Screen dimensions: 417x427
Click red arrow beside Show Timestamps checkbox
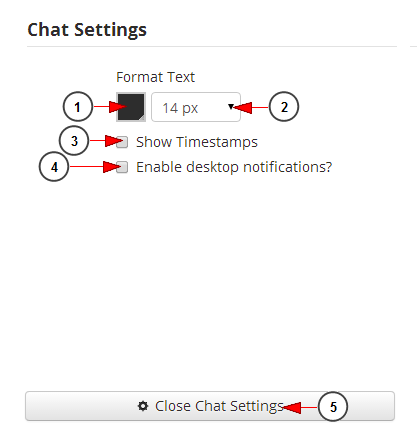click(x=106, y=141)
